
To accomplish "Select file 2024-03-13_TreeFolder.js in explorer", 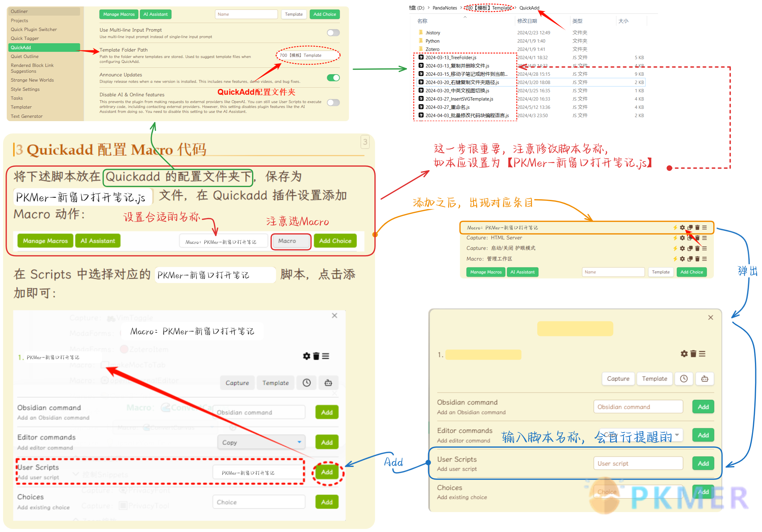I will (450, 57).
